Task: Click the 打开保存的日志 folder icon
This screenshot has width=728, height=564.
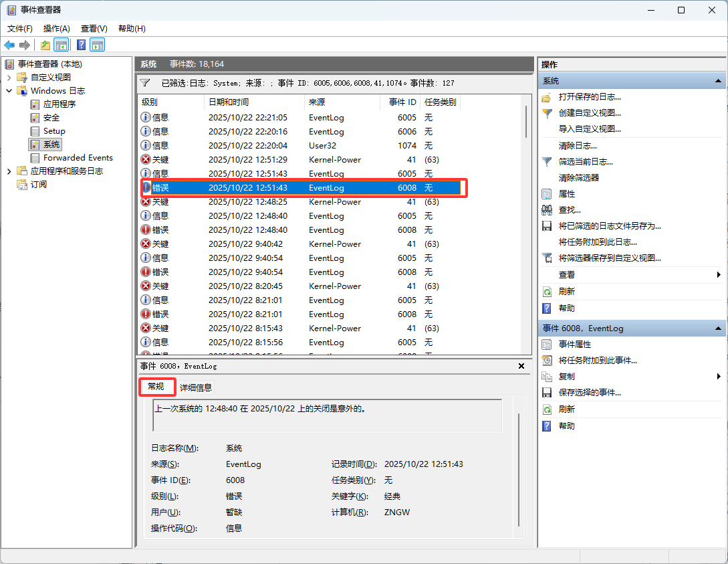Action: (x=547, y=97)
